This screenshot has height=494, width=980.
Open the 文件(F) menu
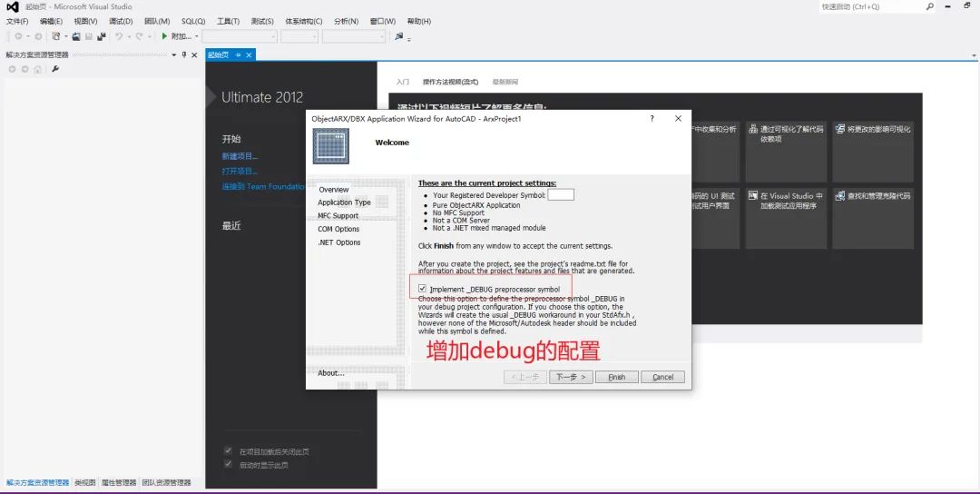[x=17, y=21]
